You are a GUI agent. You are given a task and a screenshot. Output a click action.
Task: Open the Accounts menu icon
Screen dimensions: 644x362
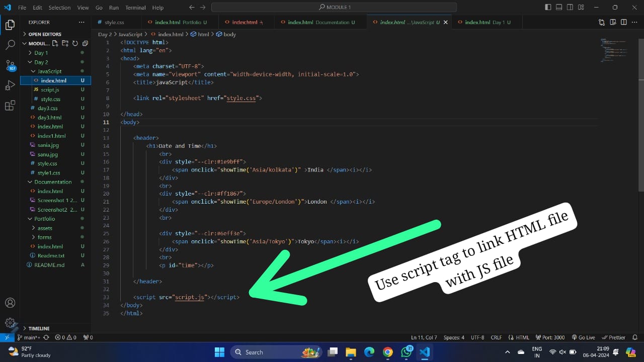(x=10, y=303)
